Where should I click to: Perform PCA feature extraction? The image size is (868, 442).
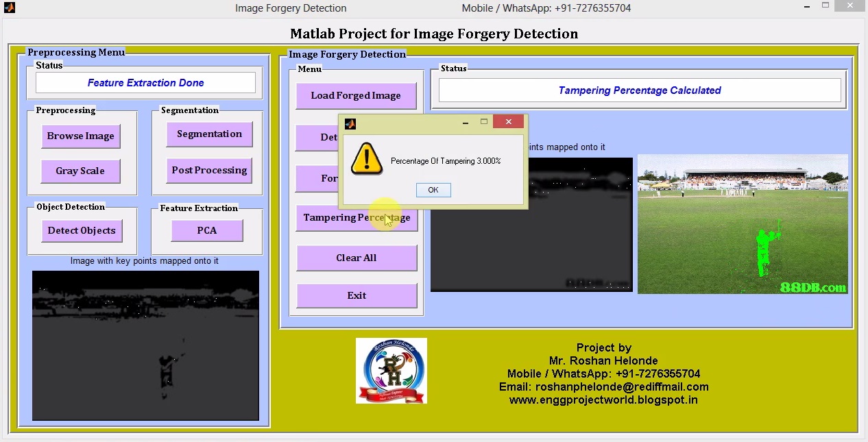207,230
